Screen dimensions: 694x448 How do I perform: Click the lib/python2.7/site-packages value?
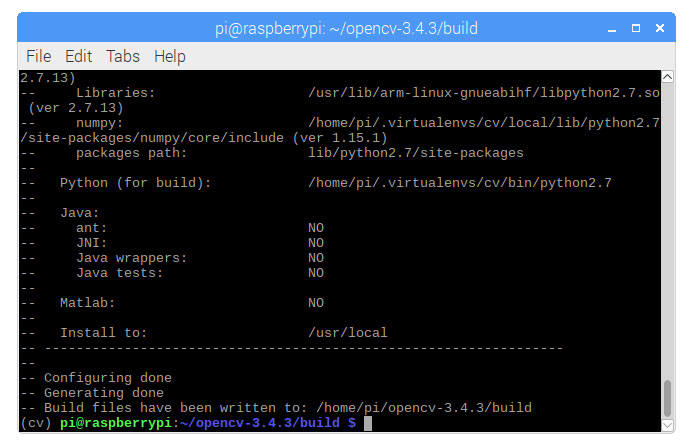pyautogui.click(x=416, y=153)
